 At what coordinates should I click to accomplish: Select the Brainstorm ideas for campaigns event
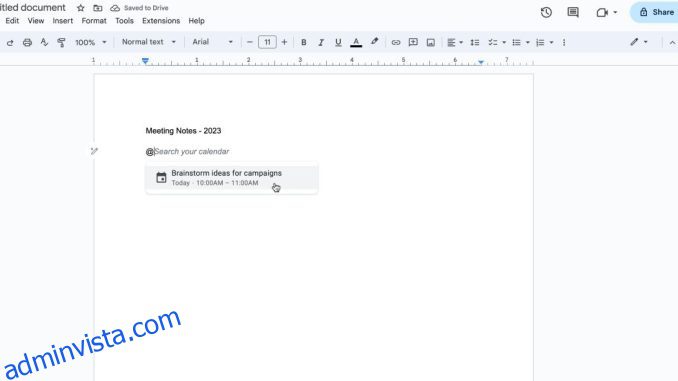pyautogui.click(x=232, y=178)
